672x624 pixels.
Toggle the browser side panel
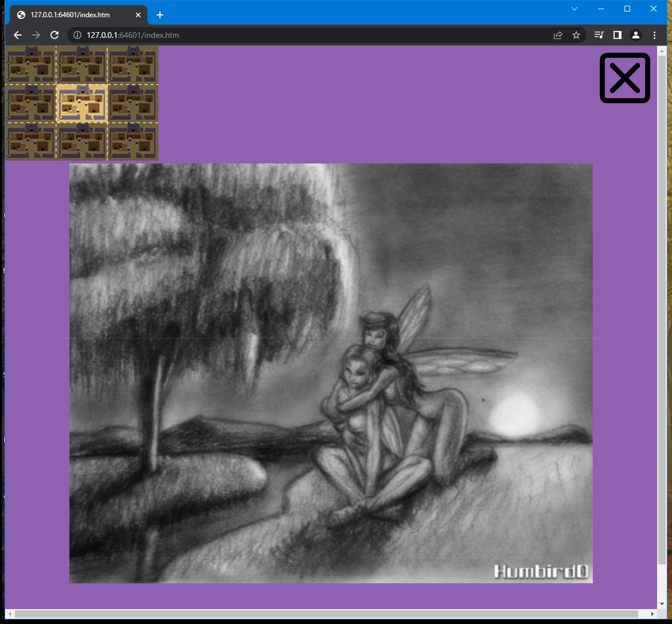pos(617,35)
